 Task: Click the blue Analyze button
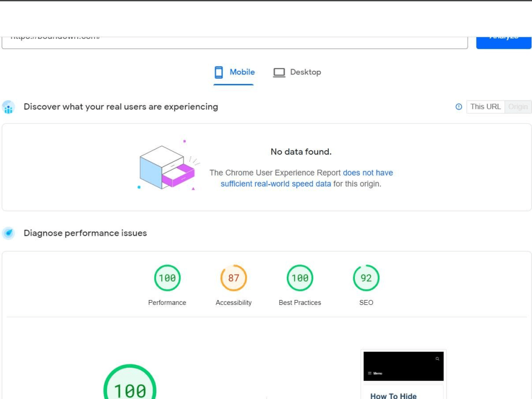(x=503, y=42)
